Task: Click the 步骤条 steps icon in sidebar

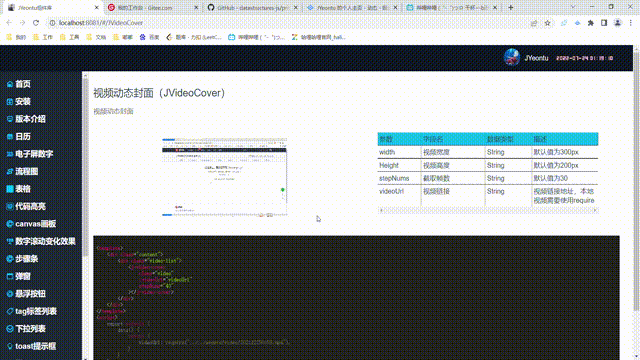Action: 10,259
